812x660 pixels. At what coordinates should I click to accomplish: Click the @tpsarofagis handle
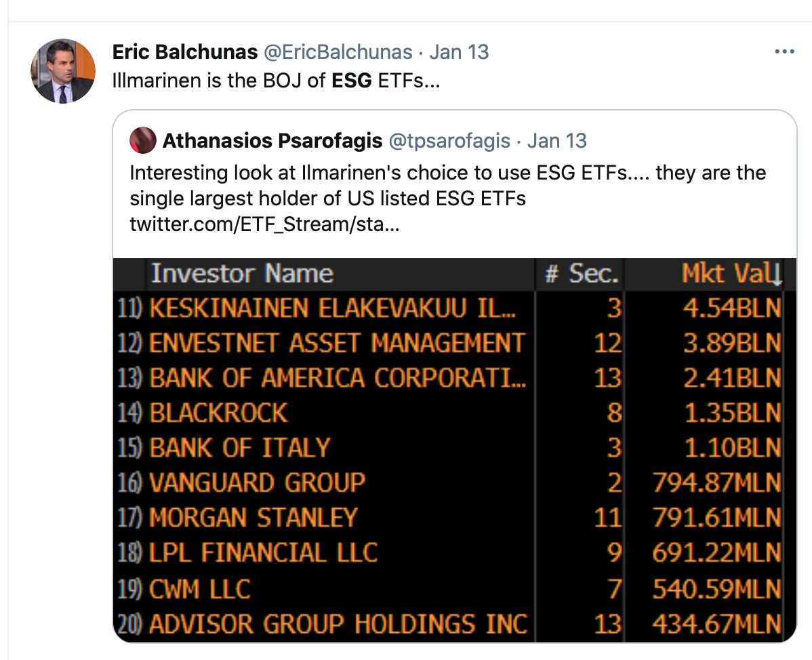pyautogui.click(x=448, y=141)
